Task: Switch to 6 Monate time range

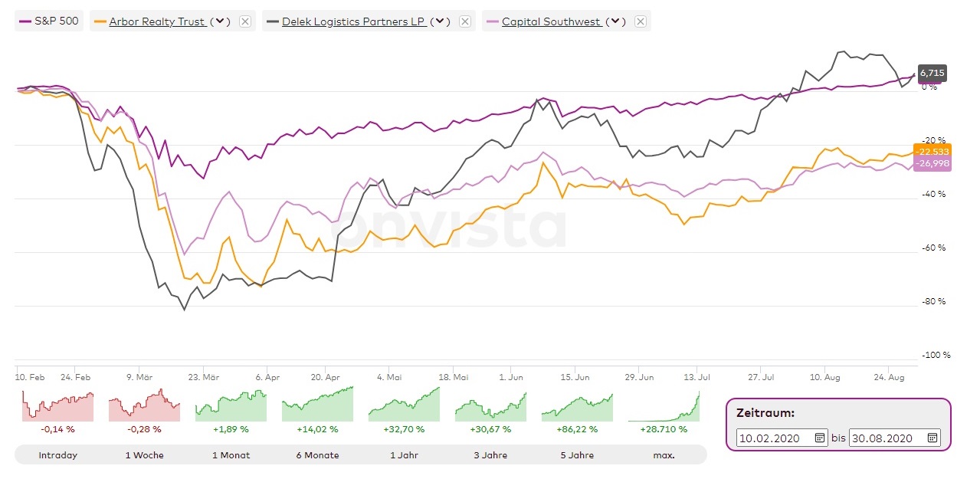Action: pyautogui.click(x=317, y=455)
